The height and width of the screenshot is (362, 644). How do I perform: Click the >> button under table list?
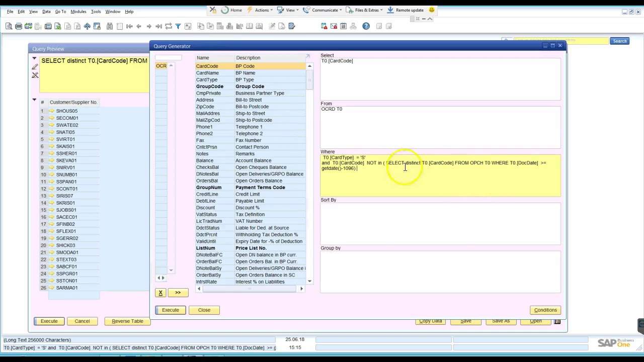point(178,293)
